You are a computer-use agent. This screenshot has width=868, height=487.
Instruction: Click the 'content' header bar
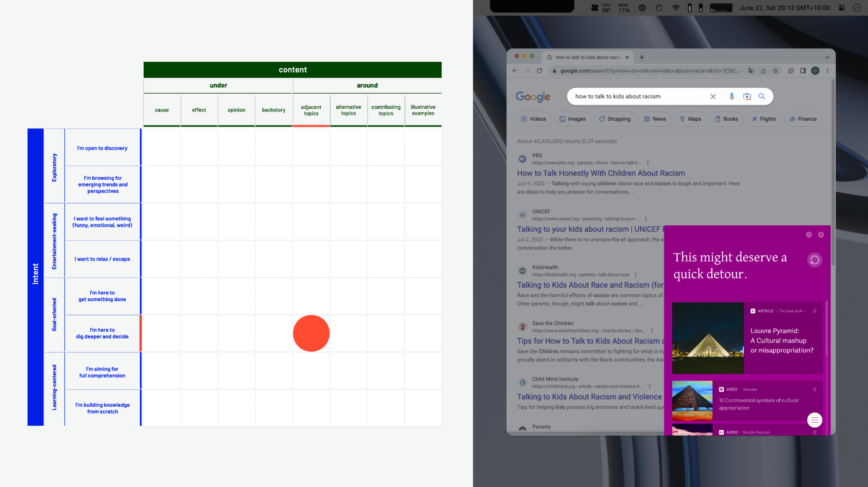293,70
